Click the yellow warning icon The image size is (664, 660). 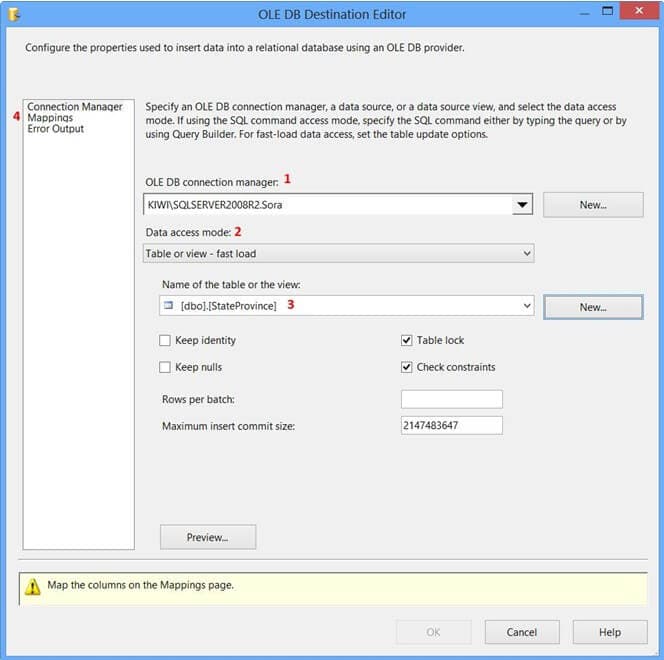pyautogui.click(x=34, y=585)
